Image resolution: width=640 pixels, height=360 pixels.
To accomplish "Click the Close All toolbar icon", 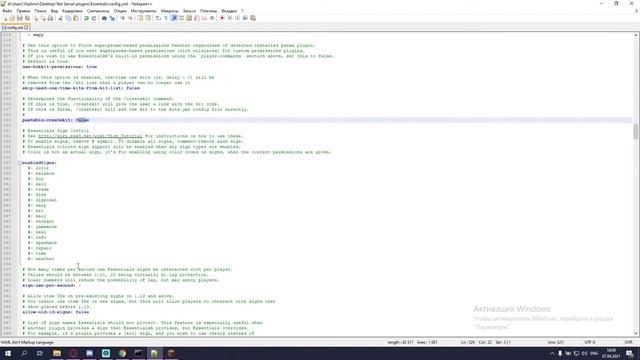I will click(x=43, y=18).
